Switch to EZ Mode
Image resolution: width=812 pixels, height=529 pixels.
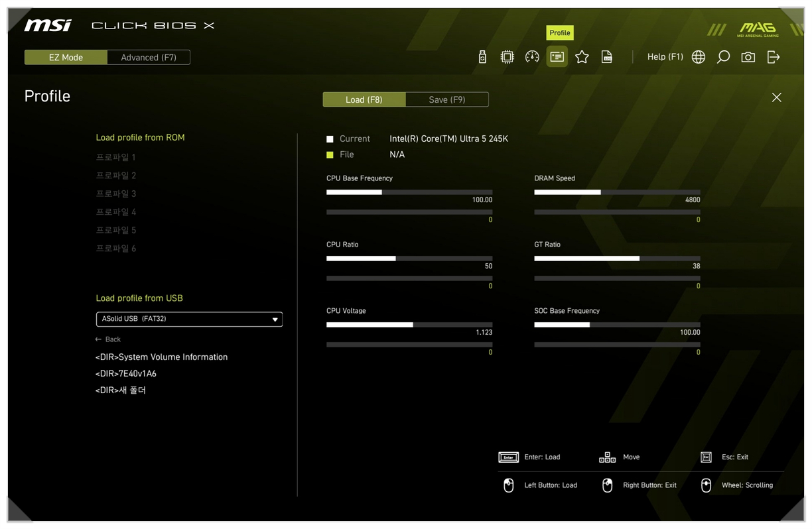66,58
